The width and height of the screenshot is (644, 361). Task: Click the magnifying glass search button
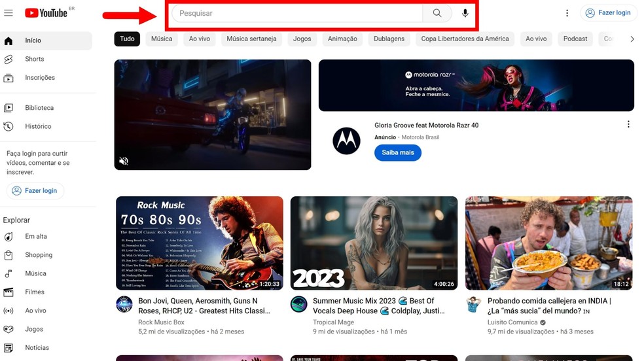437,13
